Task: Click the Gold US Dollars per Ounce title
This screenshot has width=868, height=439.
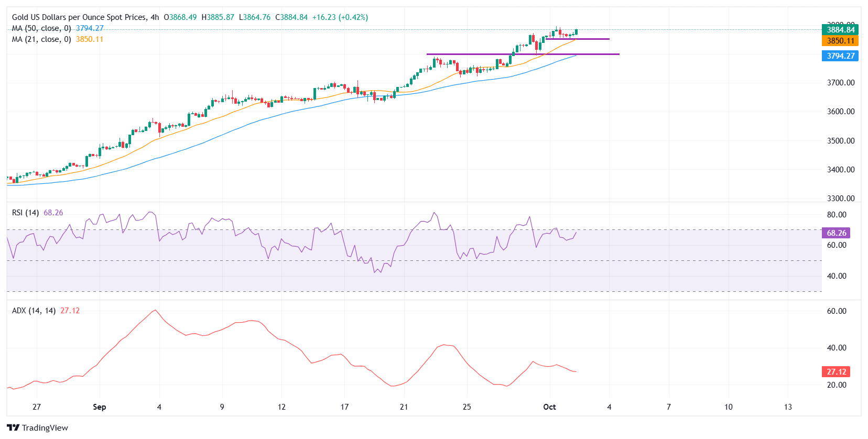Action: click(80, 17)
